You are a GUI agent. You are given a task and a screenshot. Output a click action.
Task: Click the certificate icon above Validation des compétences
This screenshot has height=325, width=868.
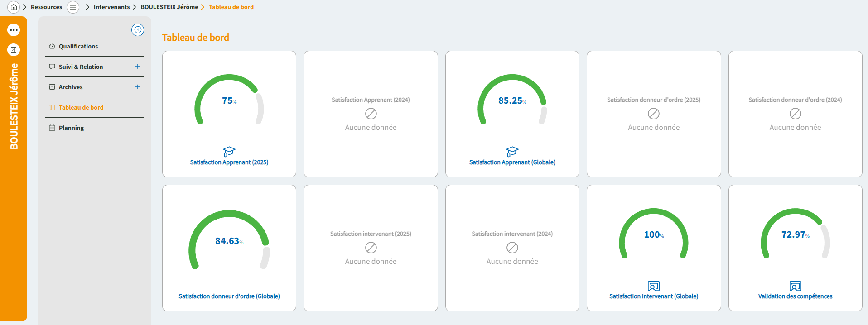(x=795, y=286)
